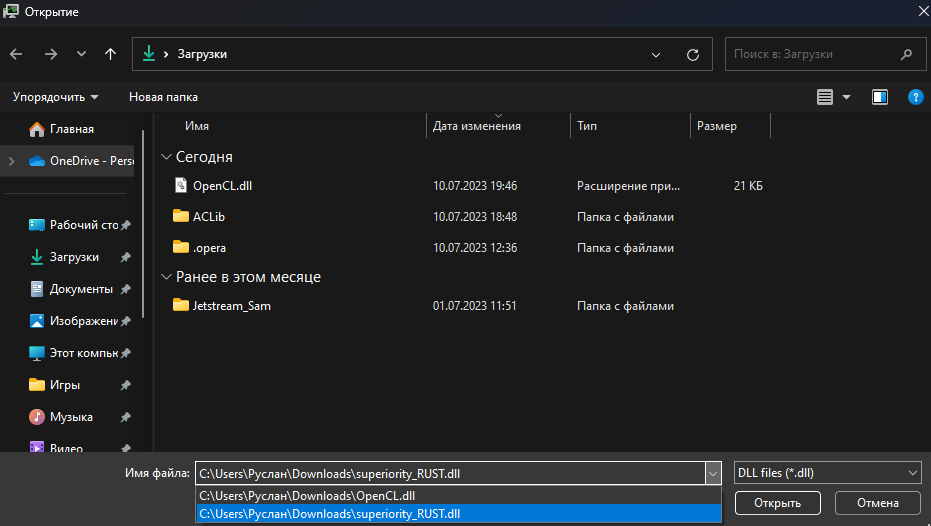
Task: Open the view layout options icon
Action: coord(825,97)
